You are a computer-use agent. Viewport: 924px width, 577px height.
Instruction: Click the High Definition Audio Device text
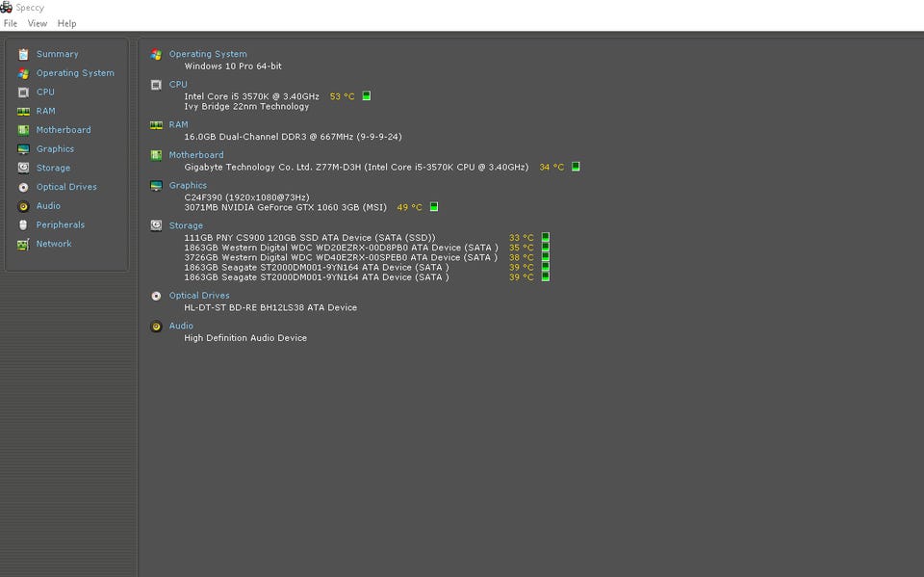(x=245, y=337)
